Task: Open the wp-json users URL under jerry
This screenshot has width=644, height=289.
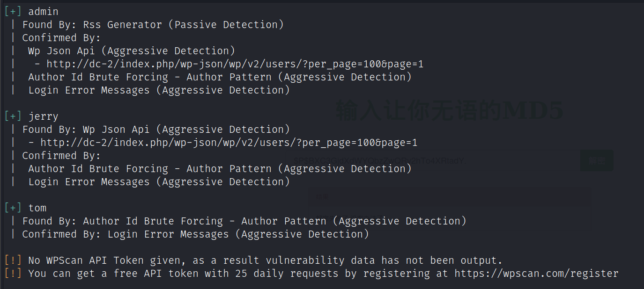Action: click(x=229, y=143)
